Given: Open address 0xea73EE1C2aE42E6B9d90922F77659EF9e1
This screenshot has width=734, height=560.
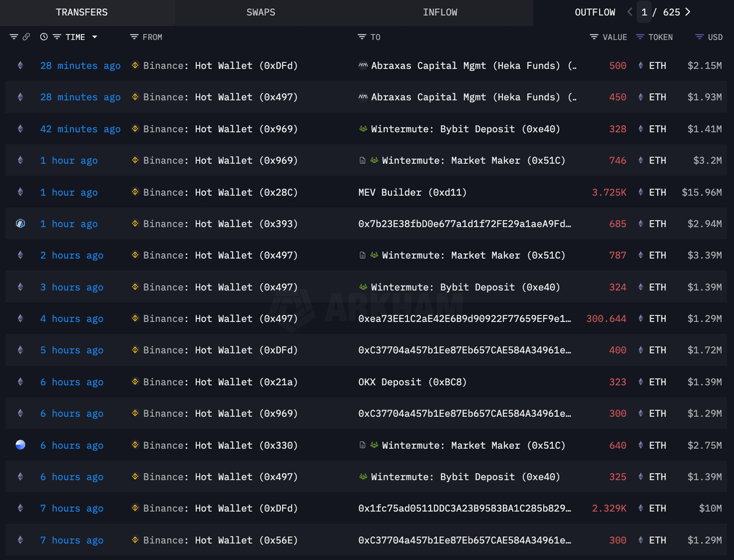Looking at the screenshot, I should click(465, 319).
